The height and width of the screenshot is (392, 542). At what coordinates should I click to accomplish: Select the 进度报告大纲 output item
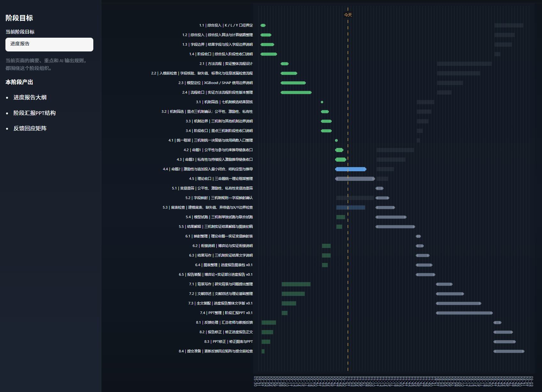[x=30, y=97]
